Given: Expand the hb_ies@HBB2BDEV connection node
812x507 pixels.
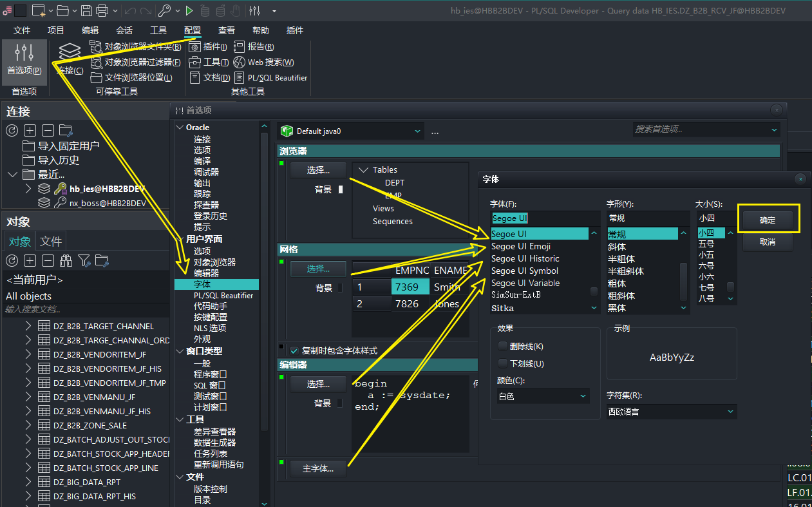Looking at the screenshot, I should point(28,189).
